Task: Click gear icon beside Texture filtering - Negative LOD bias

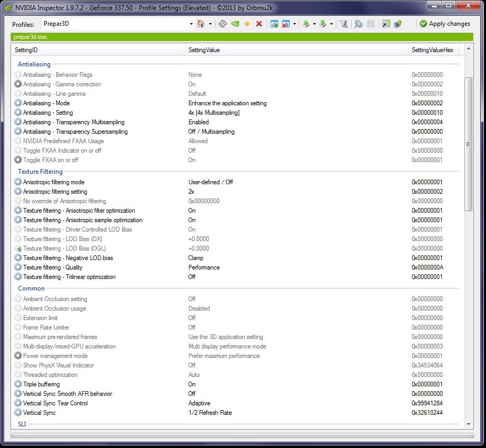Action: (x=18, y=258)
